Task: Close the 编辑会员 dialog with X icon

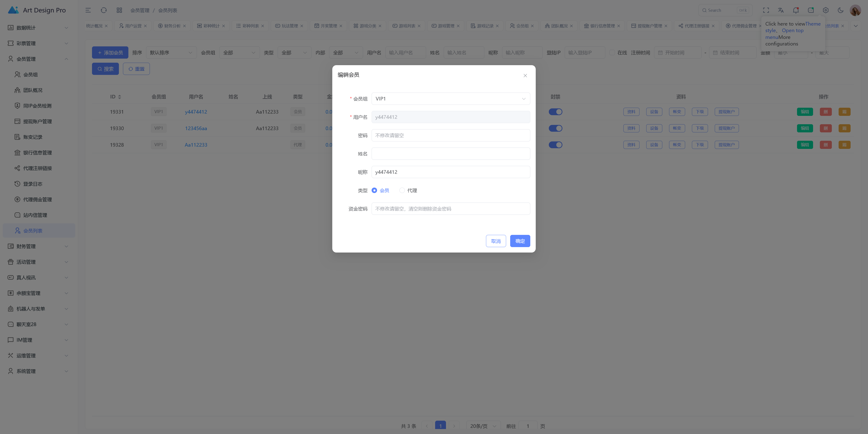Action: coord(525,76)
